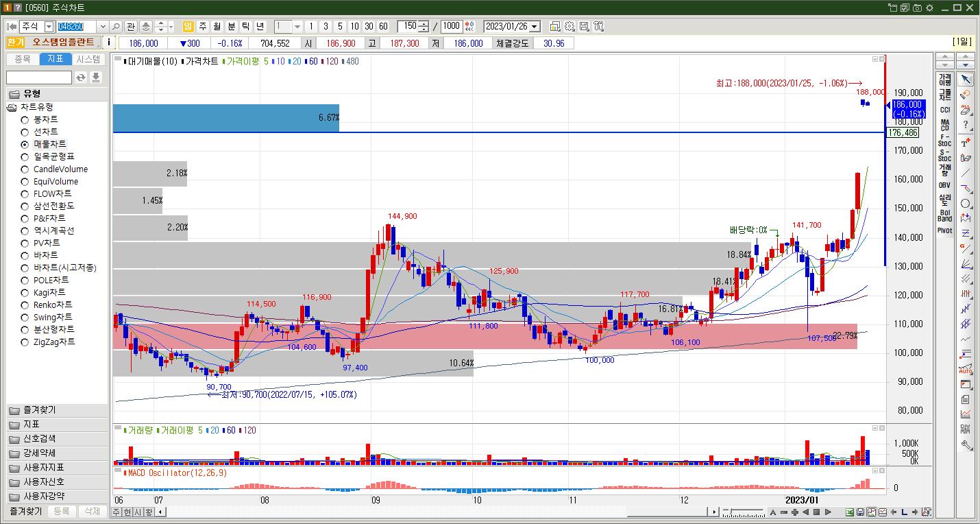This screenshot has width=980, height=524.
Task: Click the save chart floppy icon
Action: 584,26
